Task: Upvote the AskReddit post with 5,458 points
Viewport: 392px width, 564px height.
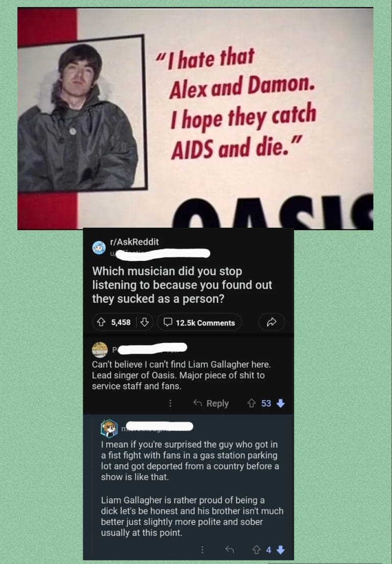Action: 102,322
